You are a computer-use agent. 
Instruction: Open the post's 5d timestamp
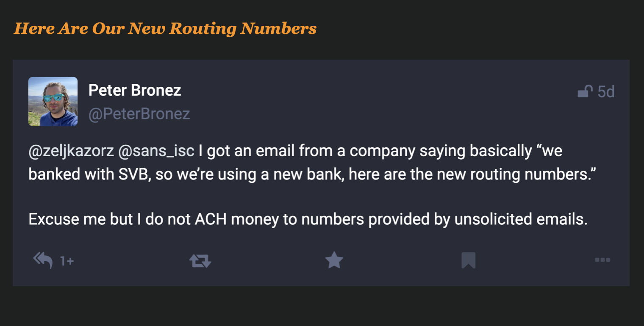click(x=606, y=91)
